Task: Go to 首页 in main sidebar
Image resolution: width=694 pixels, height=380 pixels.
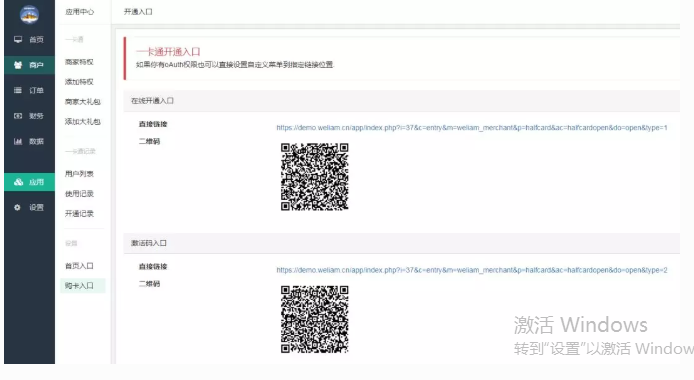Action: click(30, 39)
